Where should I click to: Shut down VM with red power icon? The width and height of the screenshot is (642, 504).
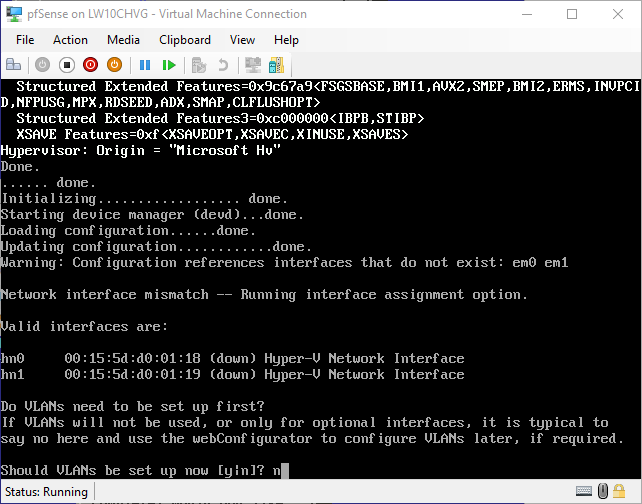coord(90,65)
